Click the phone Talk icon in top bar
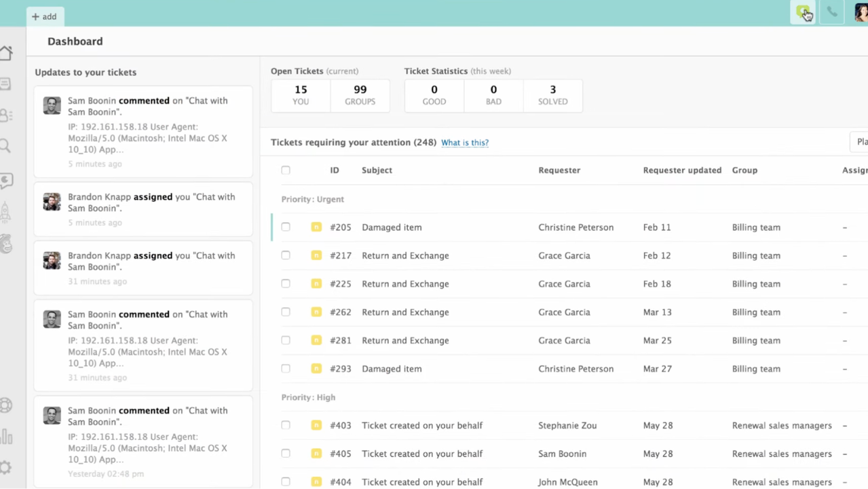 tap(831, 12)
